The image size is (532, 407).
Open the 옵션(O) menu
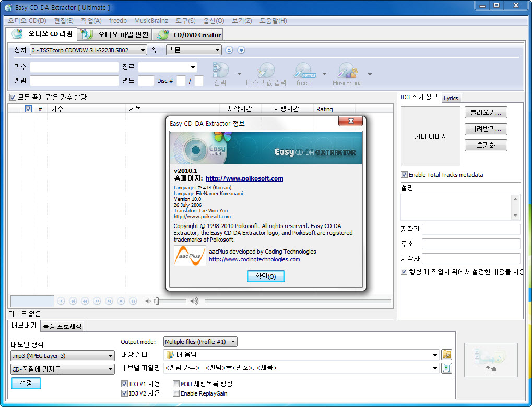click(x=214, y=21)
